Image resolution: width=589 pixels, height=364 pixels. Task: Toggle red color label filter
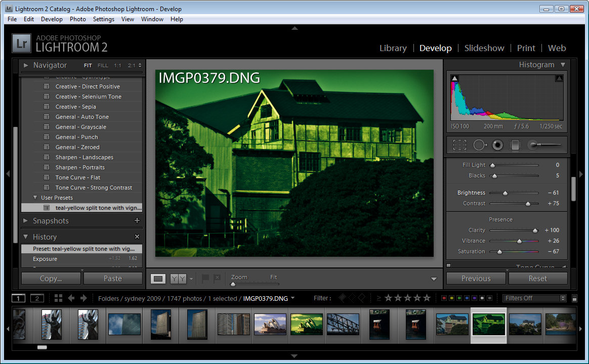tap(444, 298)
